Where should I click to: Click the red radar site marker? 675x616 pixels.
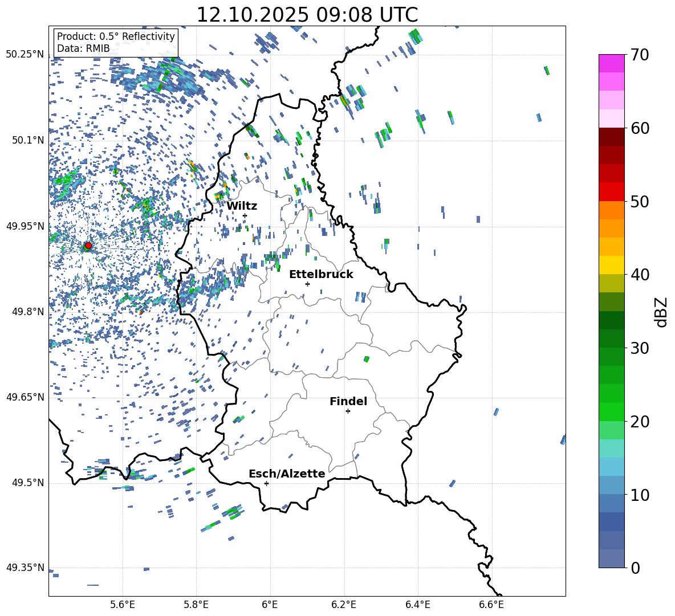(88, 246)
